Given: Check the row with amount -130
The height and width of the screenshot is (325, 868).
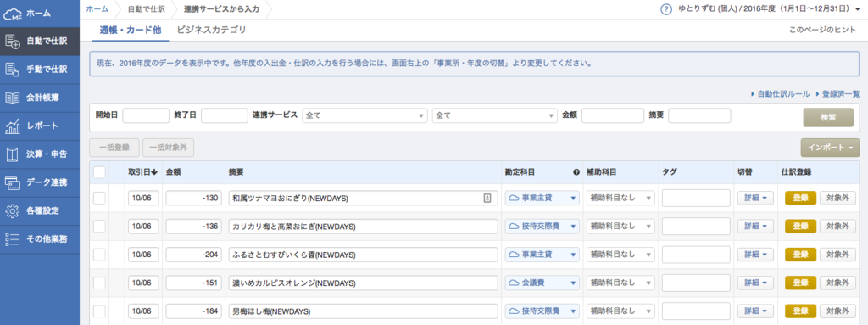Looking at the screenshot, I should pyautogui.click(x=100, y=198).
